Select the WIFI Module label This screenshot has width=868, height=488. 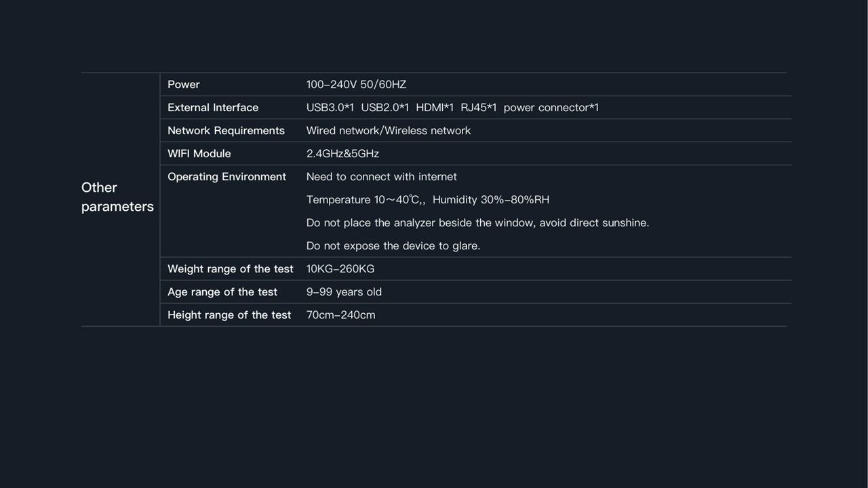(199, 154)
